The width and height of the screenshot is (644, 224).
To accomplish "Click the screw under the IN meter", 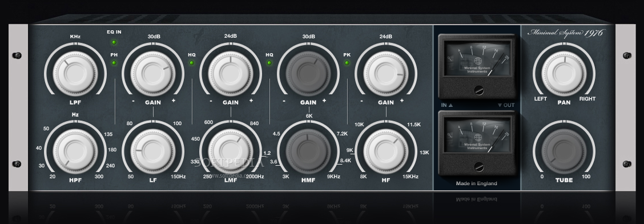I will pyautogui.click(x=478, y=90).
